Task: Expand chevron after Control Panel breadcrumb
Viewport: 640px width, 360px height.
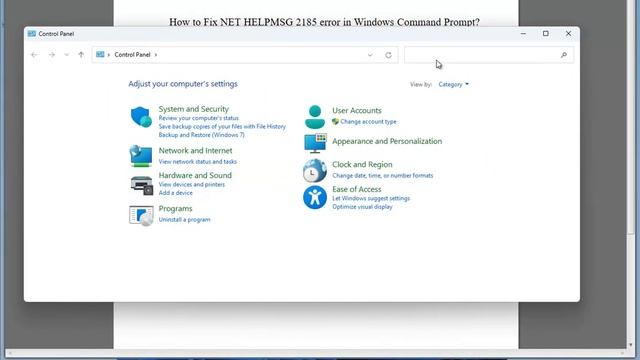Action: click(156, 55)
